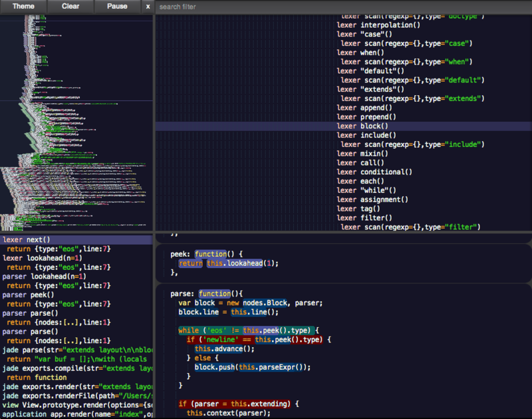Click 'return this.lookahead(1);' in code
Image resolution: width=532 pixels, height=419 pixels.
[x=228, y=263]
